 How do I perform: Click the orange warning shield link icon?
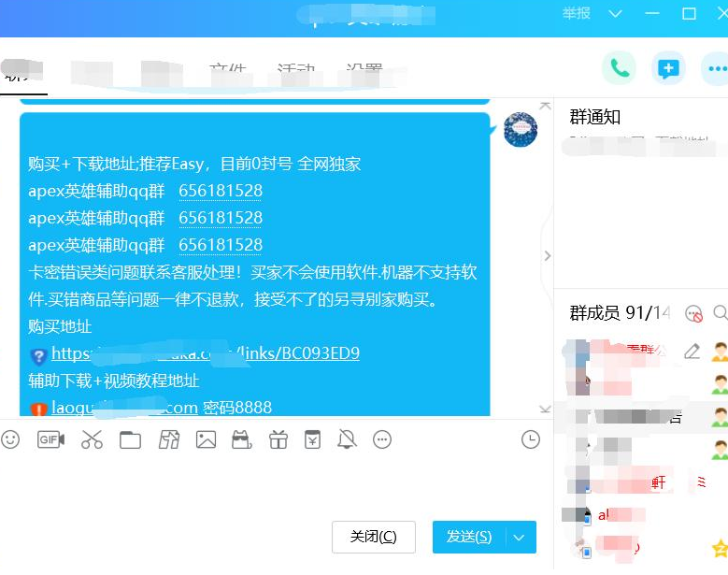point(38,410)
